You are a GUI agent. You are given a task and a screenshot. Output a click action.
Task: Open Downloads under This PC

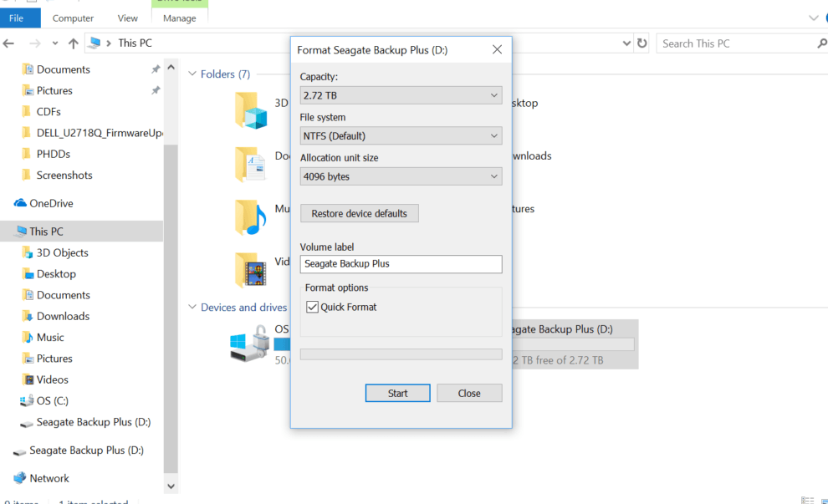[x=63, y=316]
